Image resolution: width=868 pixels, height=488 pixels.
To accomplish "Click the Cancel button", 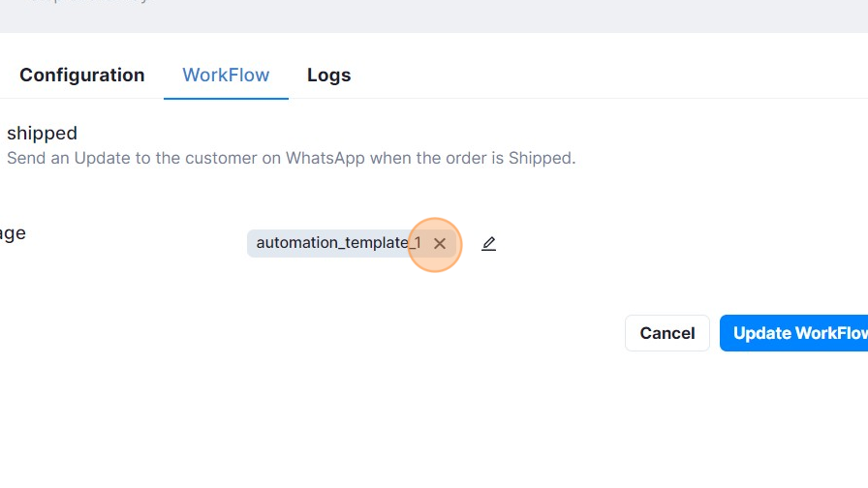I will tap(667, 333).
